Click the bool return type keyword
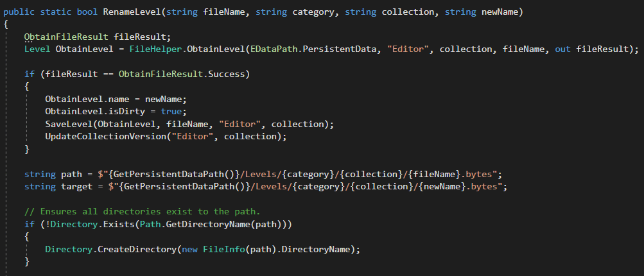The image size is (644, 276). click(x=87, y=12)
